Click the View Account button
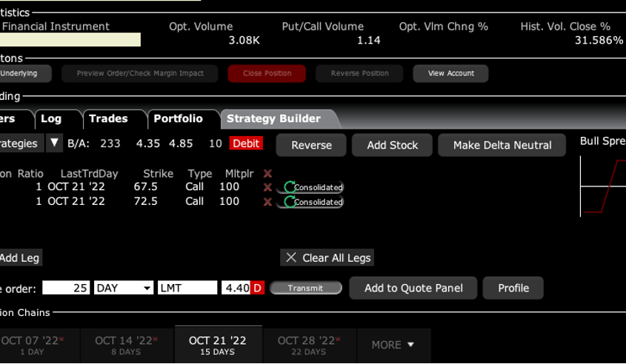The image size is (626, 364). (x=450, y=73)
